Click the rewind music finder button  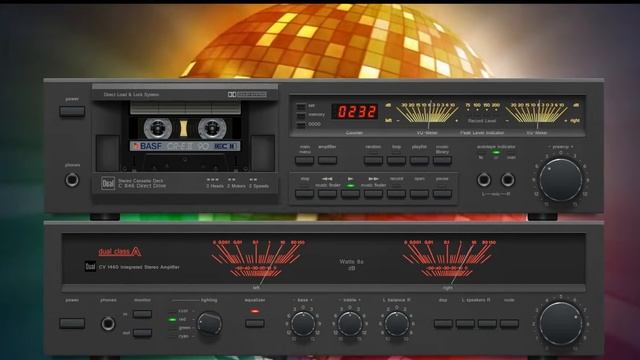[x=327, y=194]
